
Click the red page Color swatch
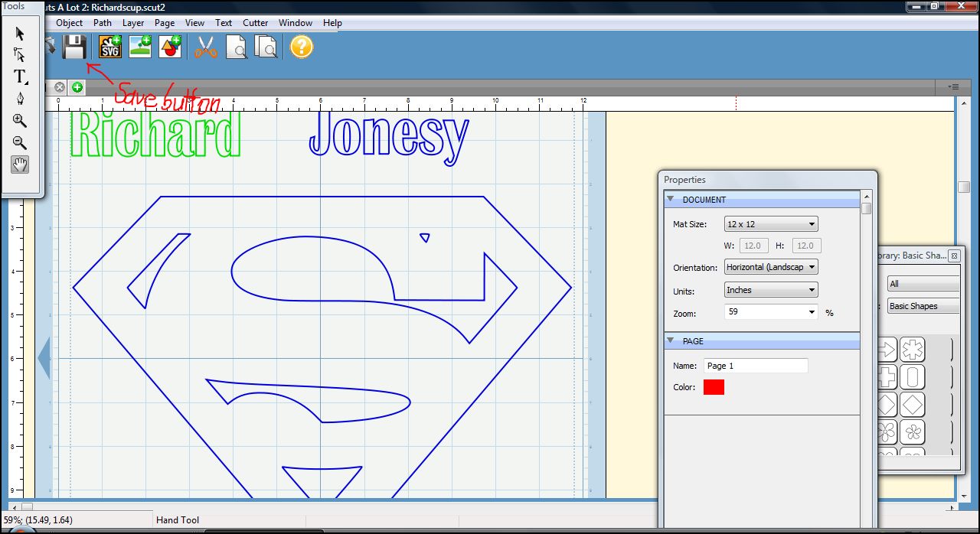coord(714,387)
